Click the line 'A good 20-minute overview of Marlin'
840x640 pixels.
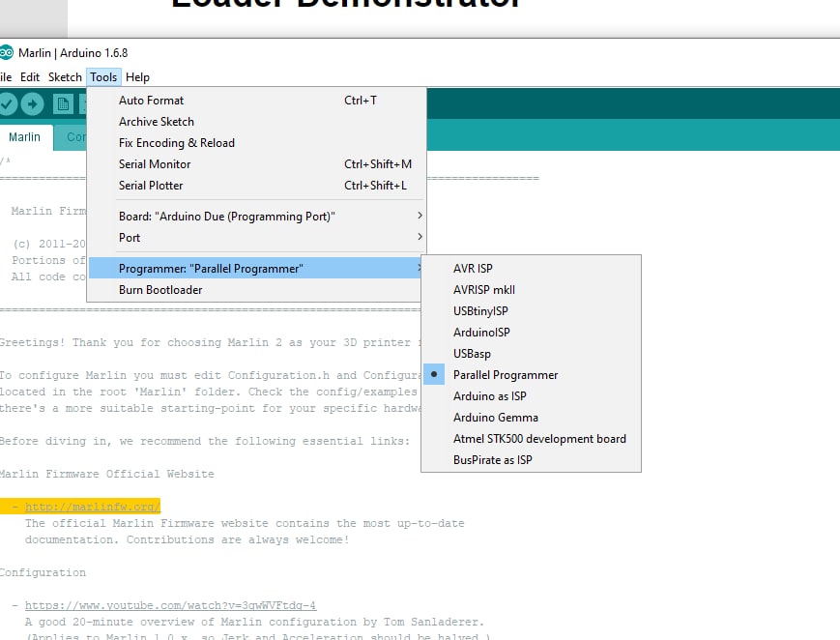[254, 622]
